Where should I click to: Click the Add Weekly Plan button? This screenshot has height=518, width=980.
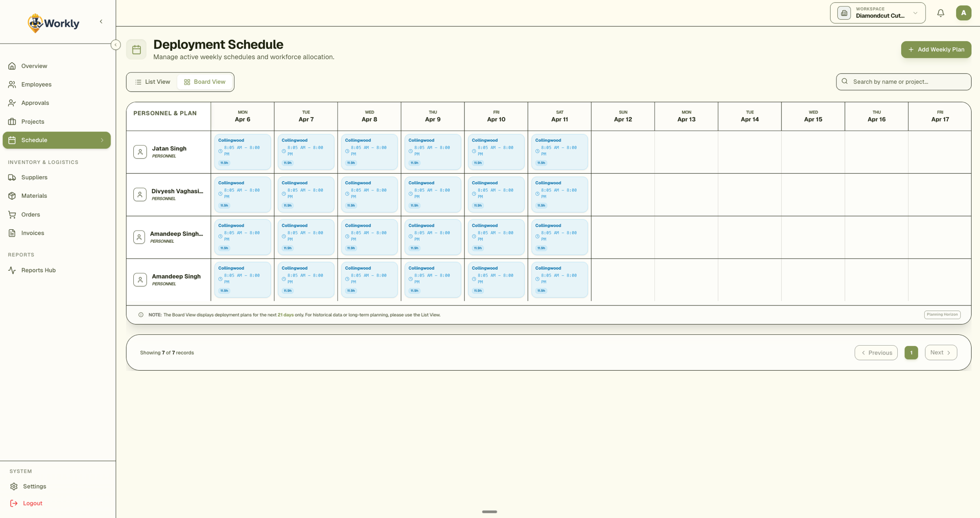tap(936, 49)
